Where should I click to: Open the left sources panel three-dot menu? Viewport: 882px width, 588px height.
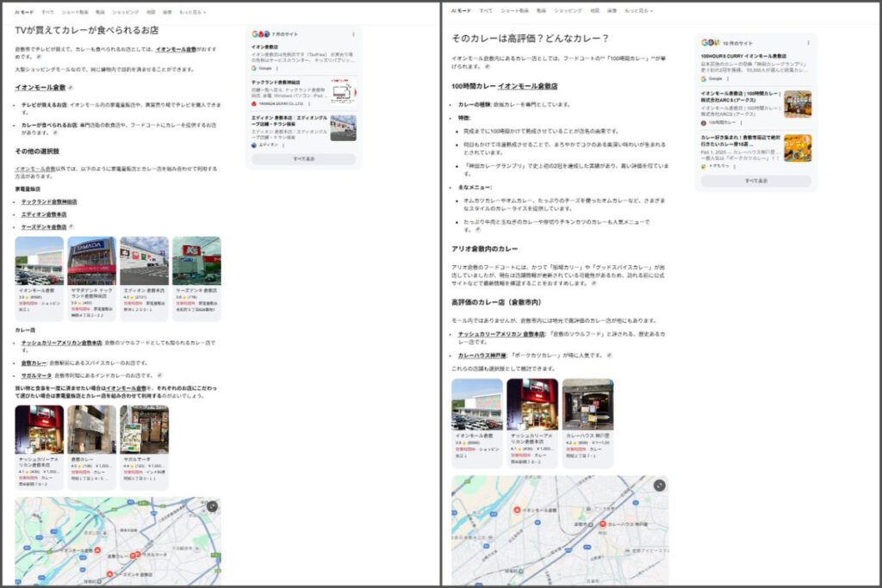[351, 33]
